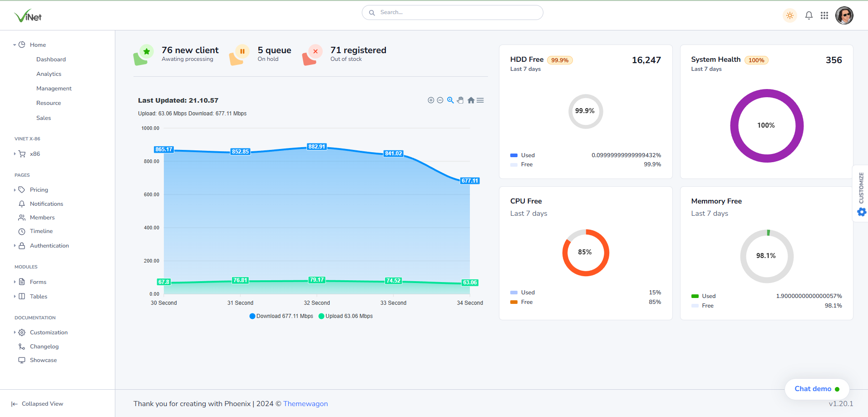Click the search magnifier icon in search box

(372, 13)
